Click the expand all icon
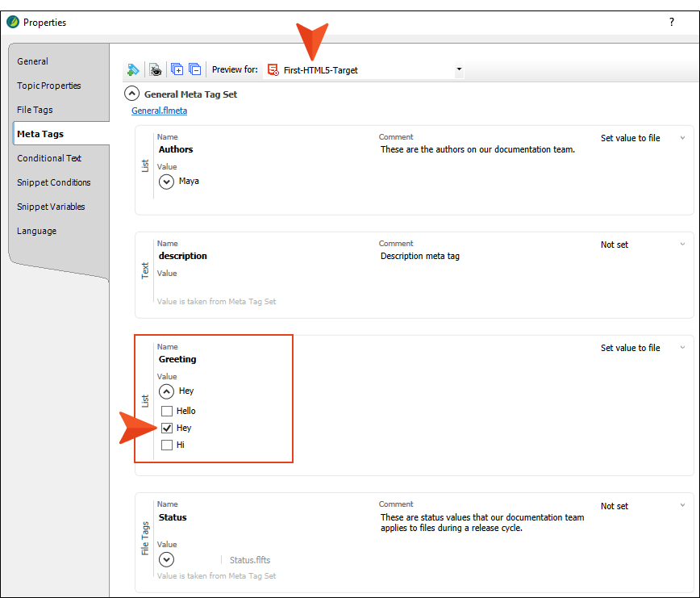Image resolution: width=700 pixels, height=598 pixels. point(177,69)
